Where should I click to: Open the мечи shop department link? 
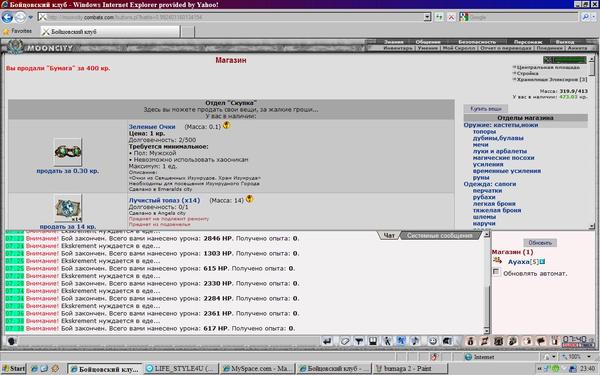480,145
